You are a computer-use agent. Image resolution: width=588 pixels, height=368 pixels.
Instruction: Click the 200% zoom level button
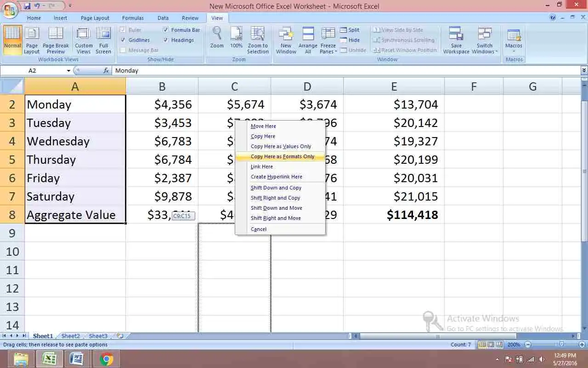[514, 345]
